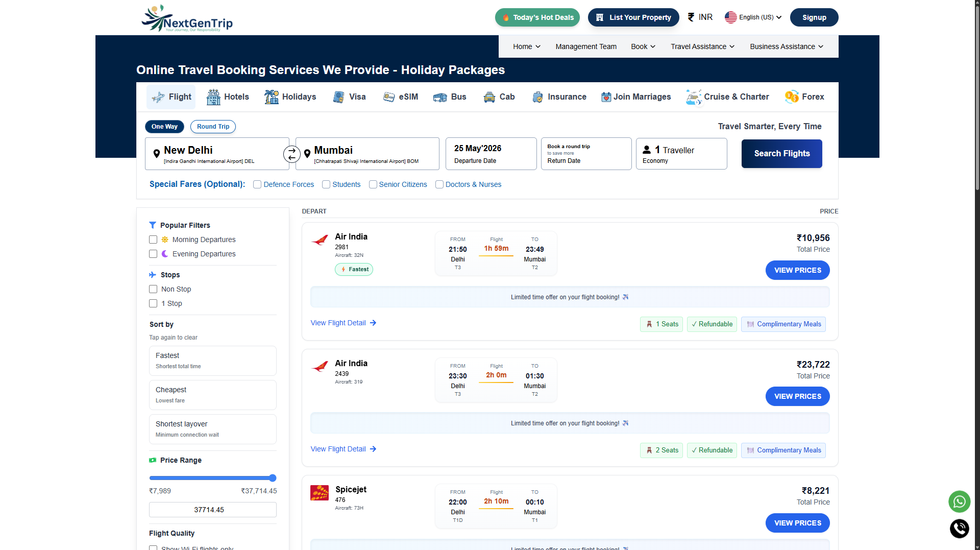Sort by Cheapest option
The width and height of the screenshot is (980, 550).
[x=213, y=395]
